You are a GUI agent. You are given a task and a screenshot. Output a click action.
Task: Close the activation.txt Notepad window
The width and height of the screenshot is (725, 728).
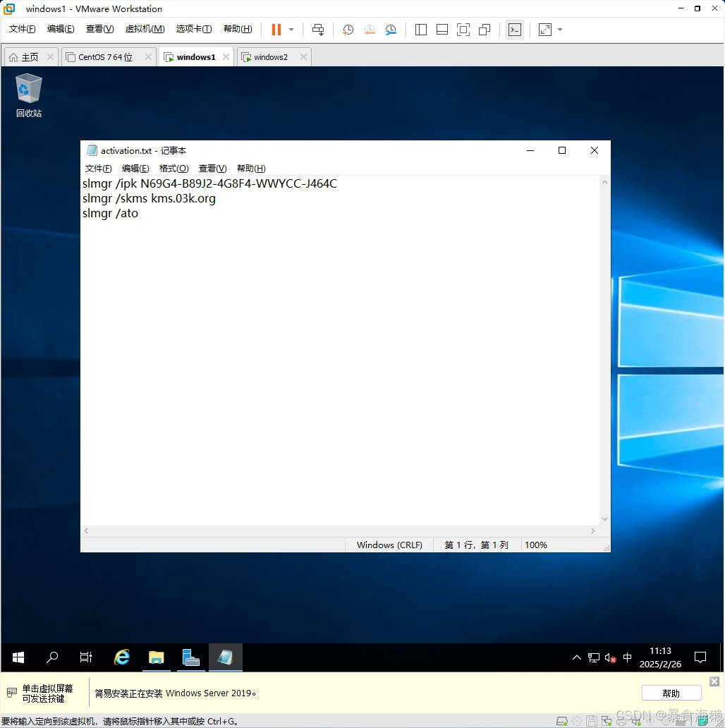(x=595, y=150)
